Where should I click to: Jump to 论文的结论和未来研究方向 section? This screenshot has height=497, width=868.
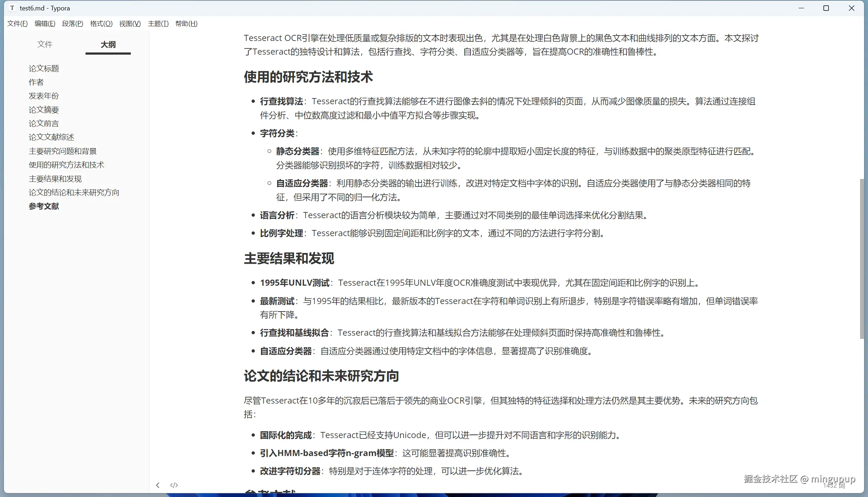point(74,192)
